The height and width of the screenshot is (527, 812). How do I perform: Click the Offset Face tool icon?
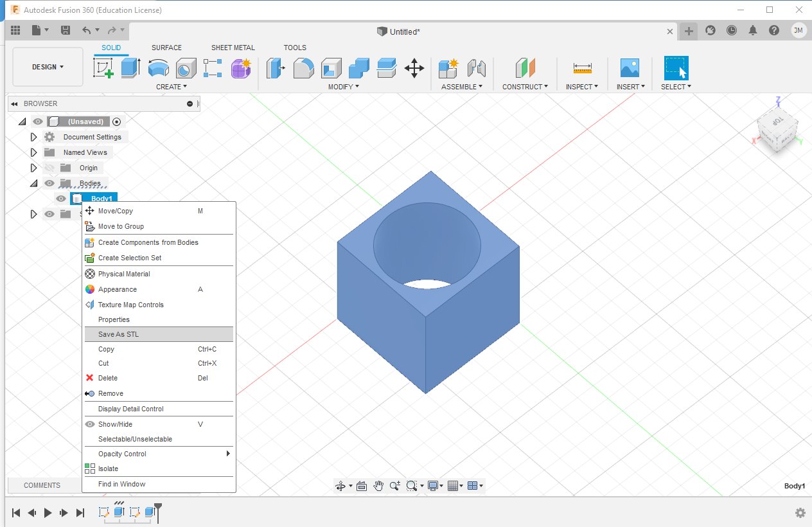386,67
